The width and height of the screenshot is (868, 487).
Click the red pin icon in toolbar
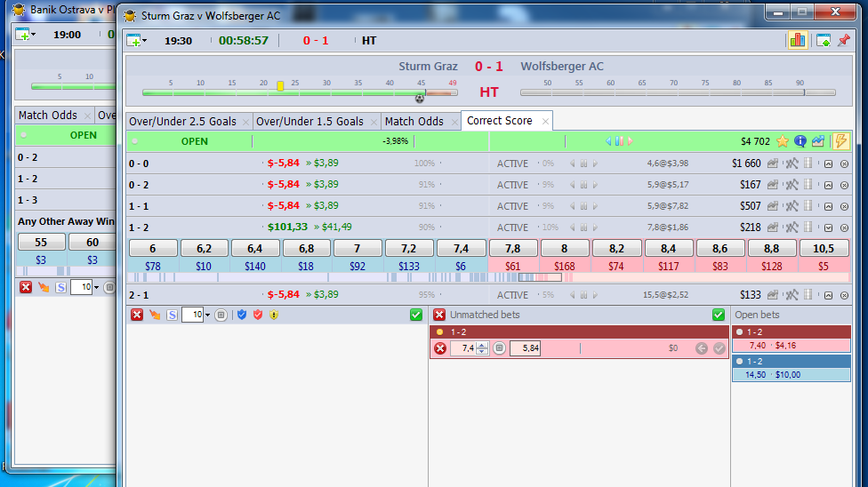844,40
